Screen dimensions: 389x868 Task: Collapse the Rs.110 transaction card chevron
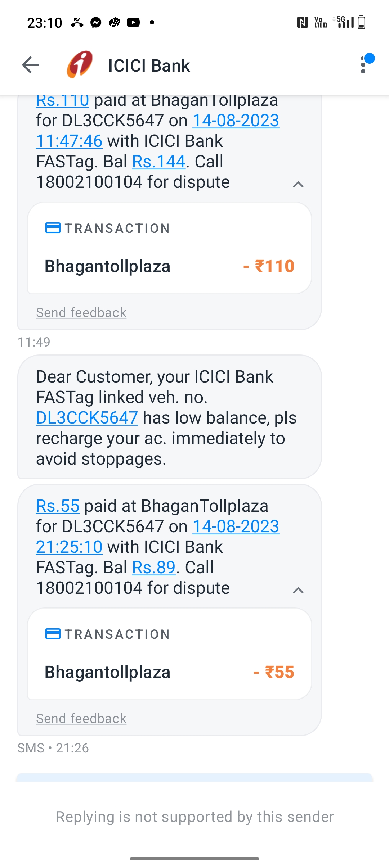pyautogui.click(x=298, y=185)
